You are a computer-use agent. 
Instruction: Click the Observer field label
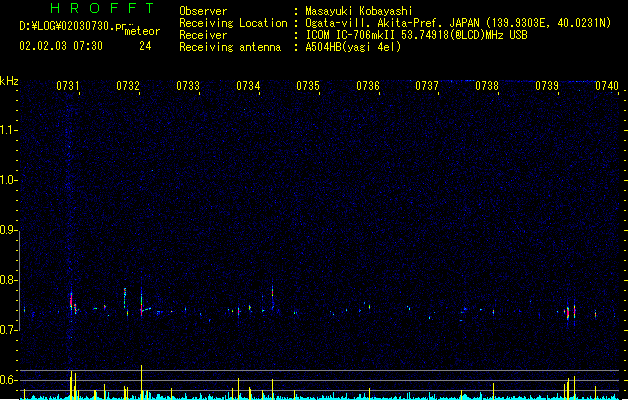pos(203,11)
